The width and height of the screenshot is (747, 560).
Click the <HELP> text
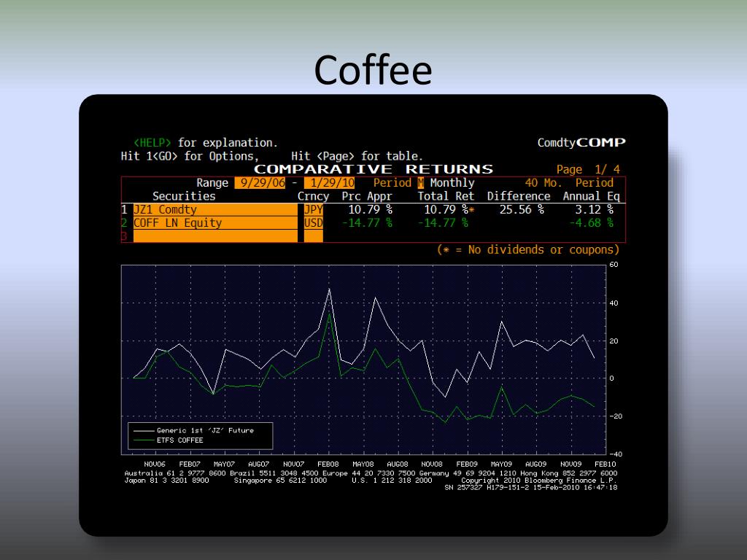click(x=152, y=143)
